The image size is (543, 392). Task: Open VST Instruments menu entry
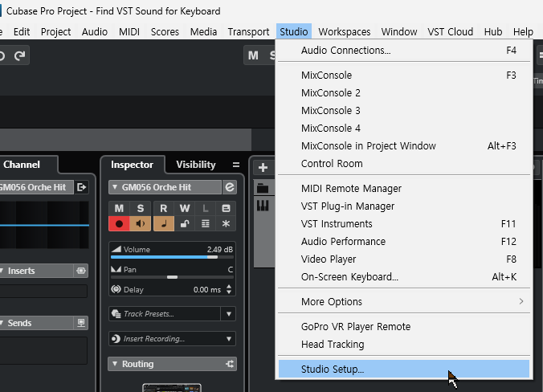[404, 223]
